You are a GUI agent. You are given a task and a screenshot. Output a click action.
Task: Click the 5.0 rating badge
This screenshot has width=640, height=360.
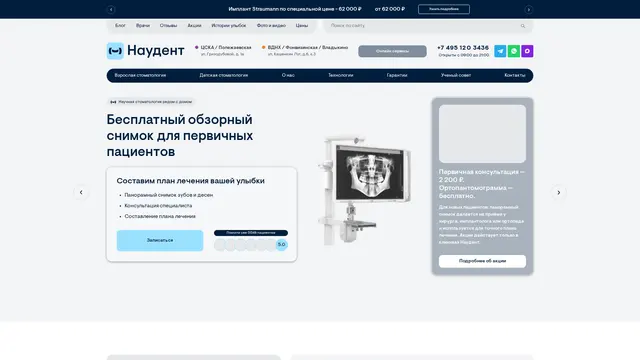282,244
